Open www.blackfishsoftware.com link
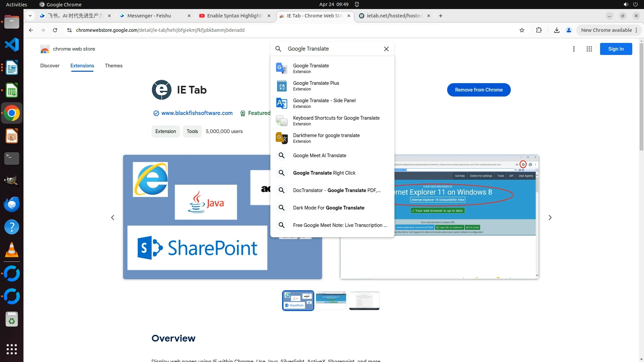The width and height of the screenshot is (644, 362). click(x=197, y=113)
